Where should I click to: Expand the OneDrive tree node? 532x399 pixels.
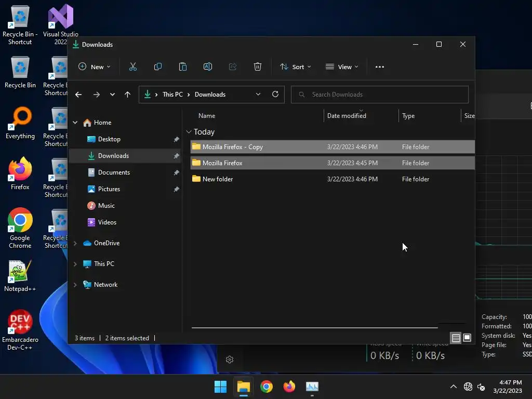click(75, 243)
